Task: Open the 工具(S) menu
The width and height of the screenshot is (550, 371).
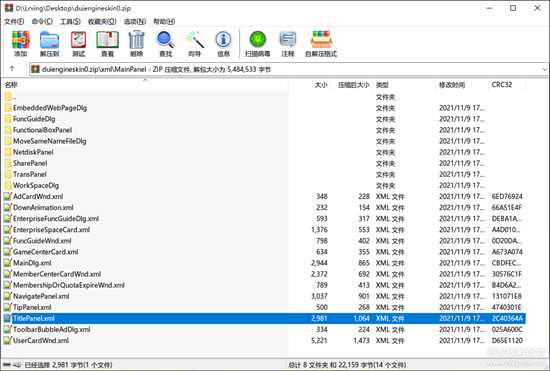Action: click(70, 21)
